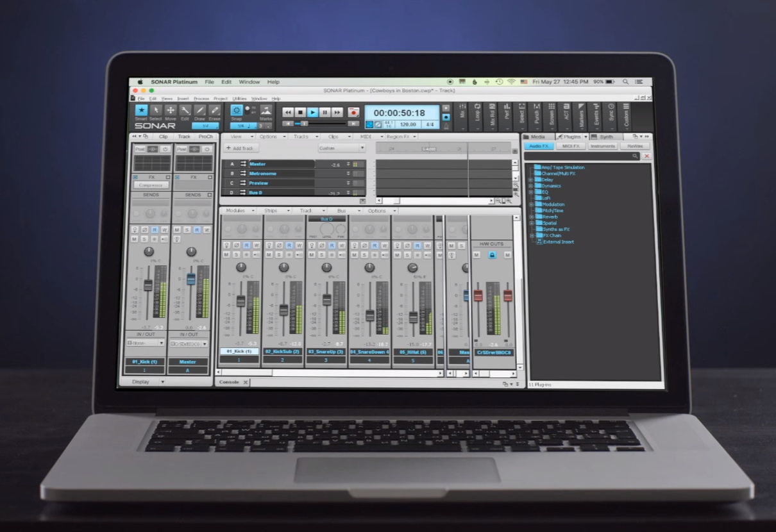Clear plugin search with the red X
The height and width of the screenshot is (532, 776).
[x=646, y=156]
